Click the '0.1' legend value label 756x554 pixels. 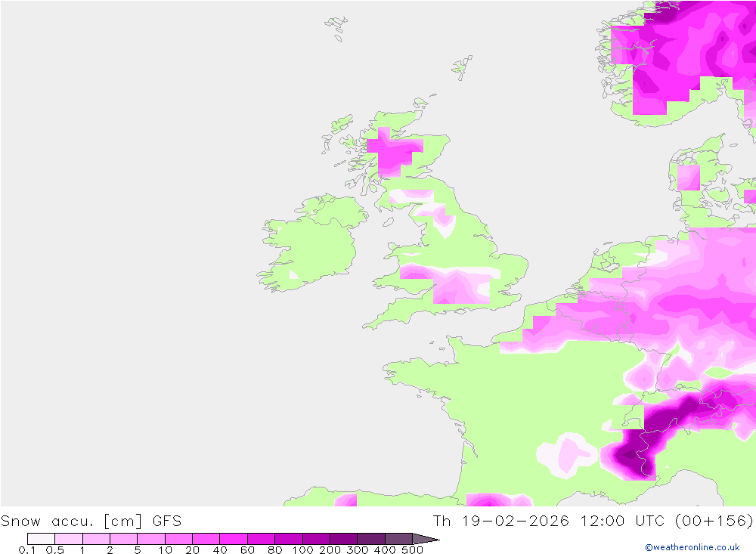click(27, 550)
